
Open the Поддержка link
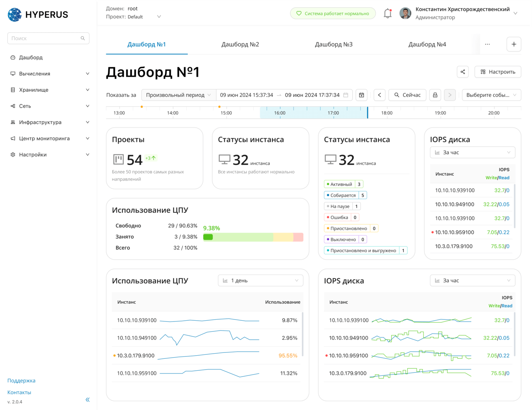pos(21,381)
